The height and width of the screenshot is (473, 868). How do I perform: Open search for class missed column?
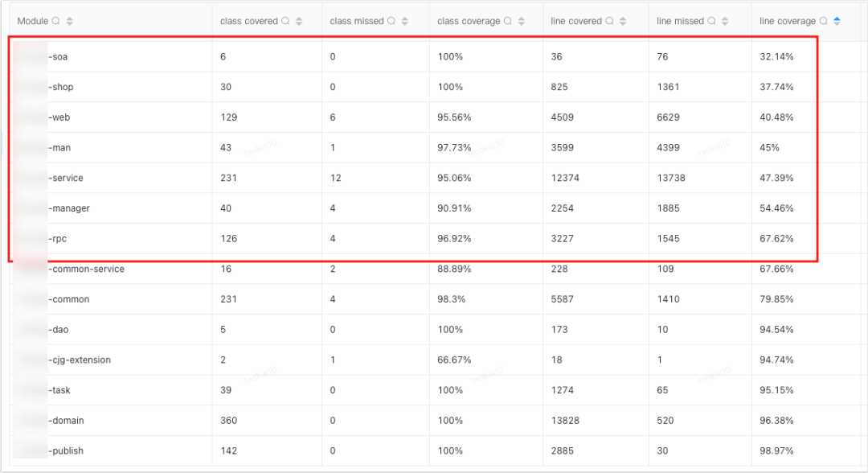[391, 21]
